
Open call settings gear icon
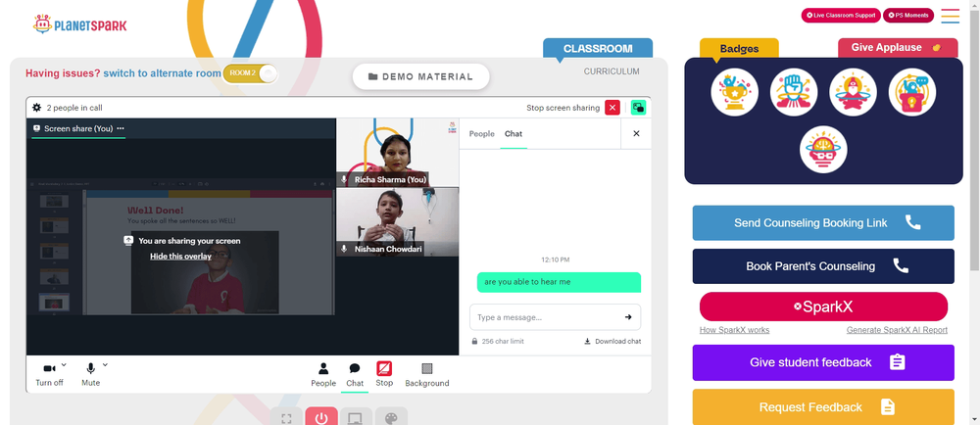pyautogui.click(x=37, y=108)
